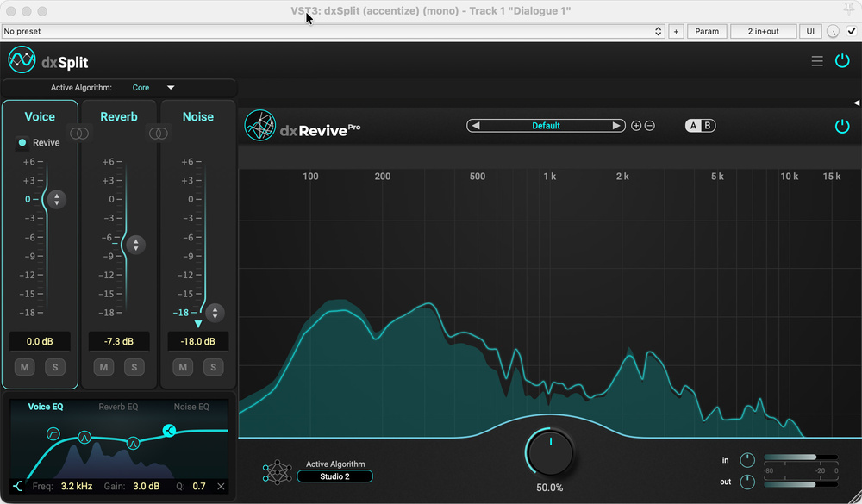The height and width of the screenshot is (504, 862).
Task: Select the first bell EQ node
Action: 84,438
